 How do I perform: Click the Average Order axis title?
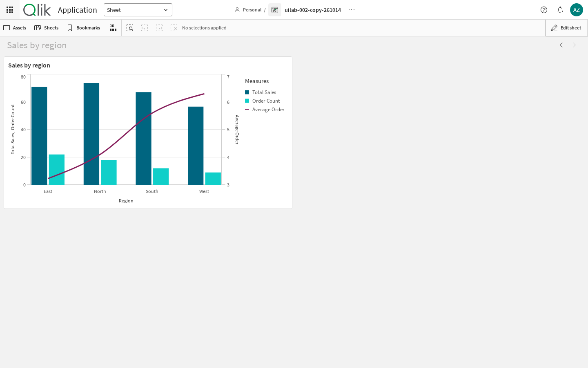[237, 130]
